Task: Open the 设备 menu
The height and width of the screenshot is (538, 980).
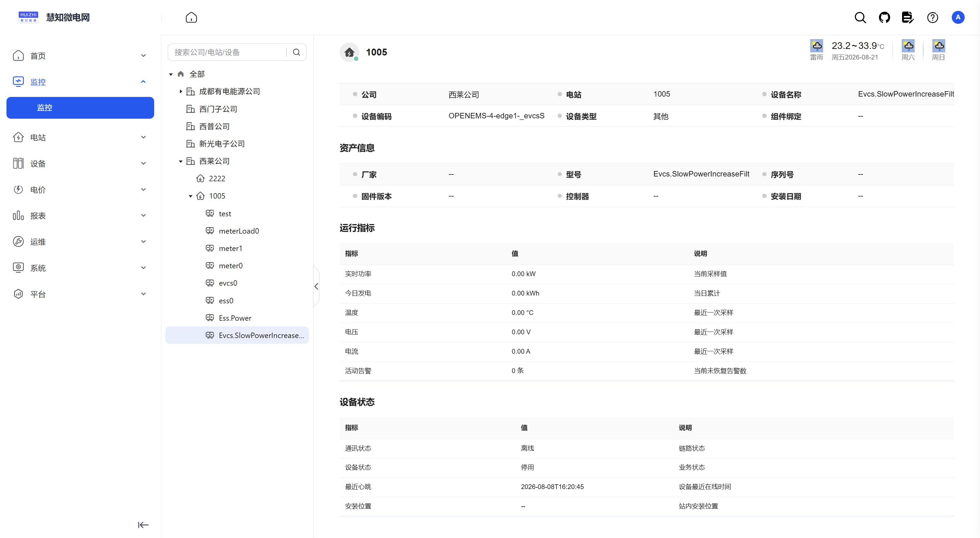Action: pos(80,164)
